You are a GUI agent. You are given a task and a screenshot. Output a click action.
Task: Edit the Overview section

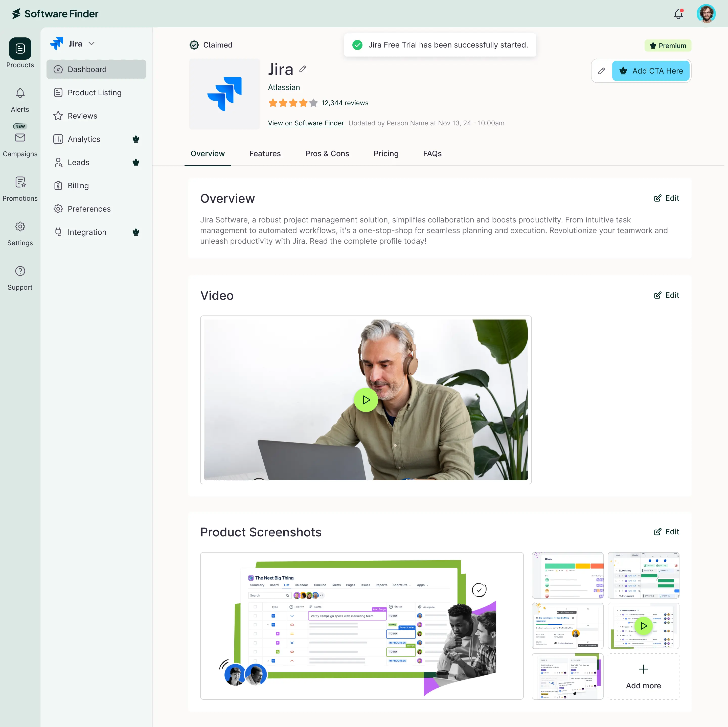click(666, 198)
